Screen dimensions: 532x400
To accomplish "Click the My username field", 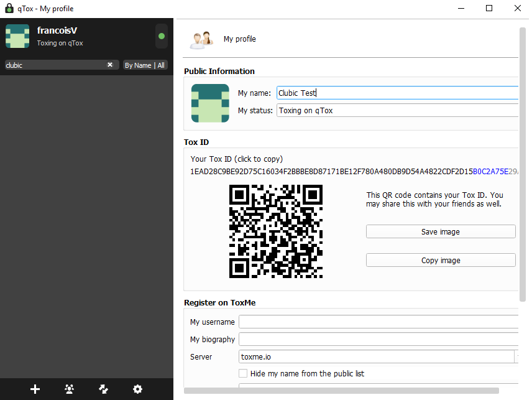I will click(378, 322).
